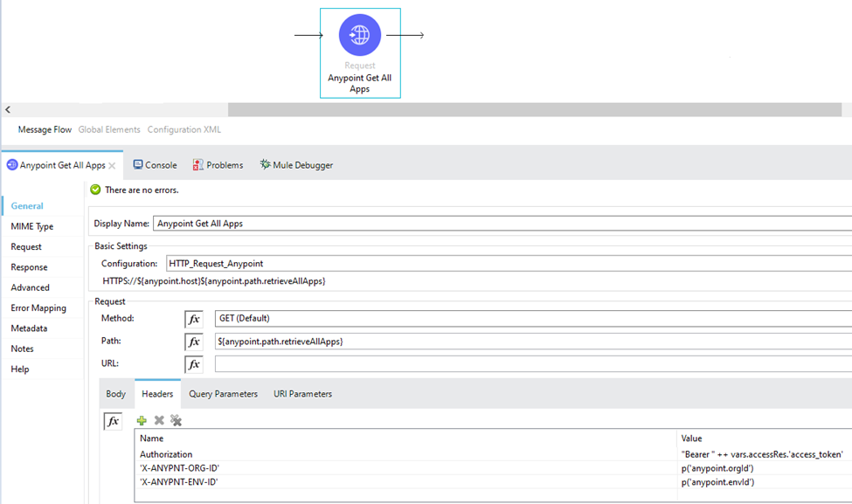Click the Display Name input field
The image size is (852, 504).
pyautogui.click(x=502, y=224)
